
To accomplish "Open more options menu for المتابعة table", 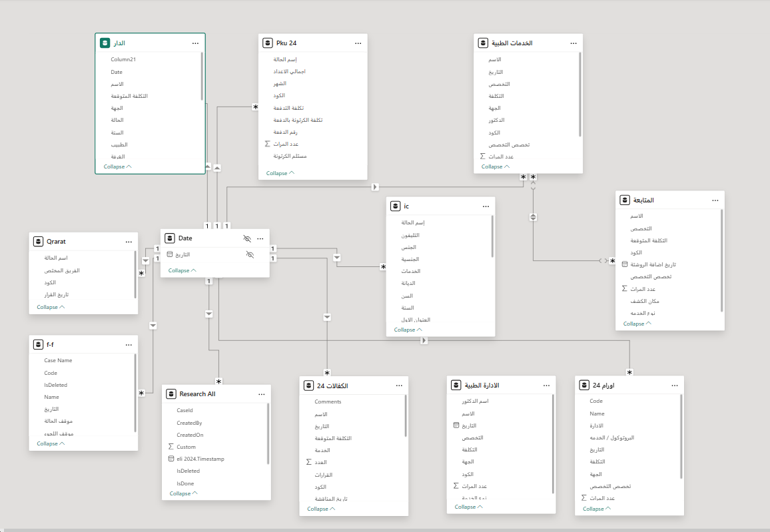I will (715, 200).
